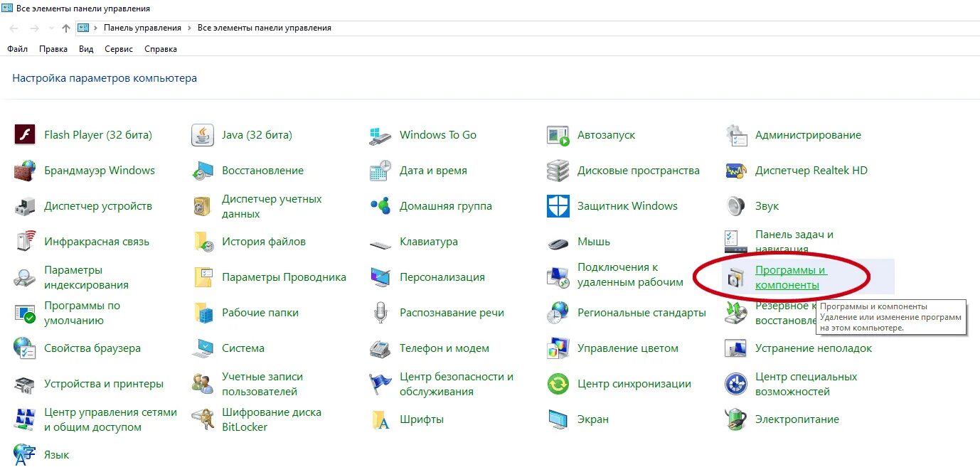Open the История файлов folder icon
This screenshot has height=472, width=980.
click(x=204, y=242)
